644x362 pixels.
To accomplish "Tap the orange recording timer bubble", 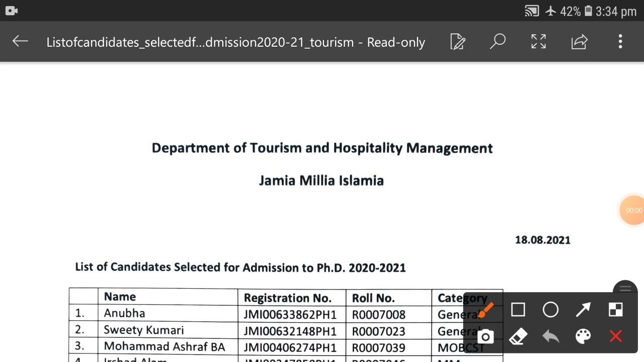I will coord(632,210).
